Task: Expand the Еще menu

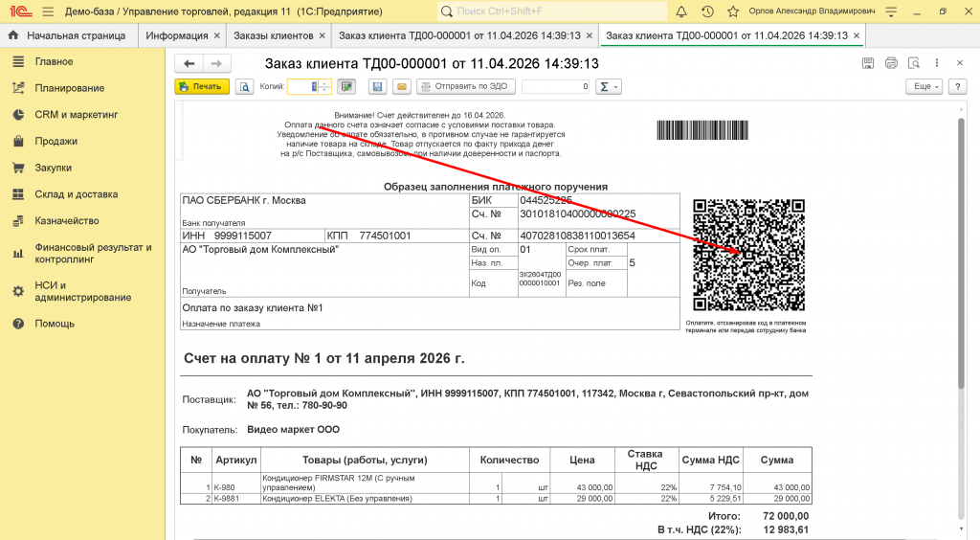Action: point(924,86)
